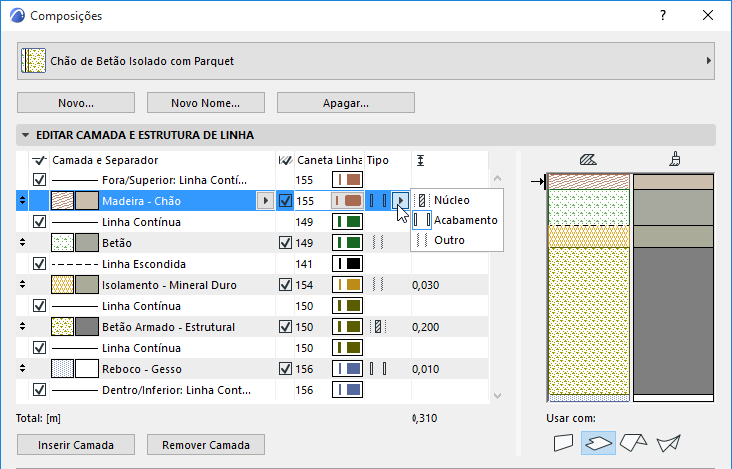Image resolution: width=732 pixels, height=469 pixels.
Task: Click the Camada e Separador column header
Action: click(105, 160)
